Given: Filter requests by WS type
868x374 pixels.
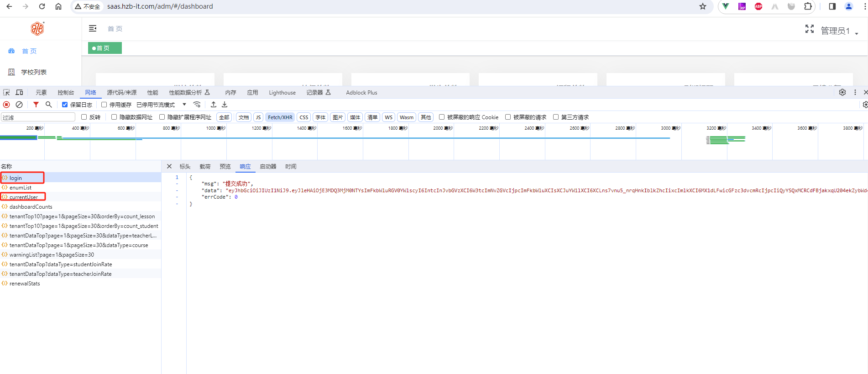Looking at the screenshot, I should 388,117.
